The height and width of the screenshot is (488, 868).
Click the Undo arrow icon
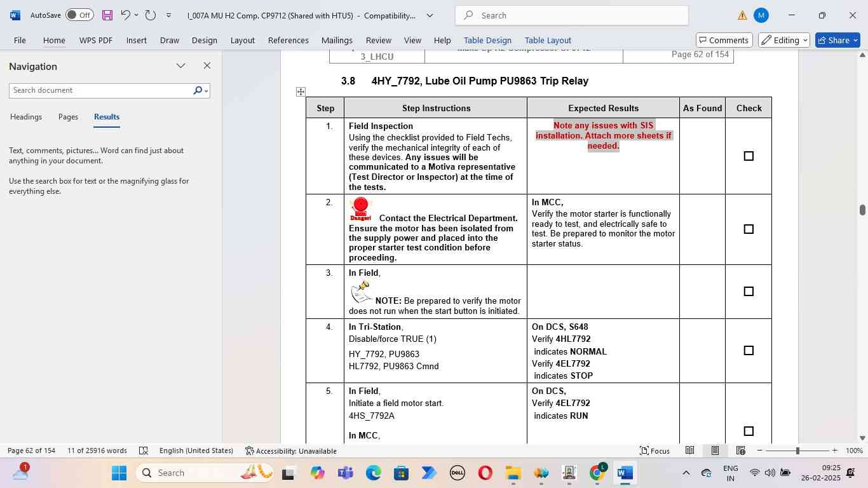[125, 15]
